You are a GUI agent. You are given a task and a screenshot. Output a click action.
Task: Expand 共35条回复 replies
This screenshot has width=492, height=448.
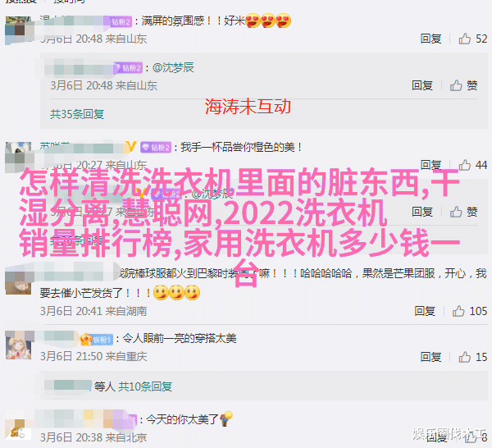77,114
